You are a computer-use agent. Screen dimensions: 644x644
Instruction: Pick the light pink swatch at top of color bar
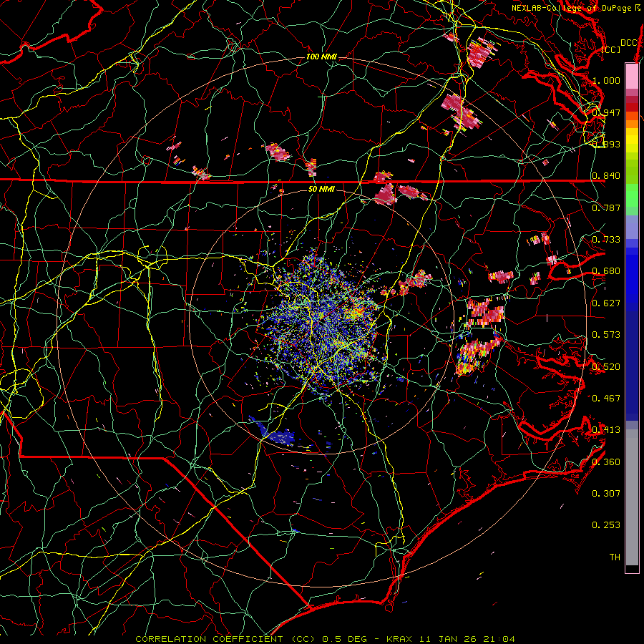(632, 76)
